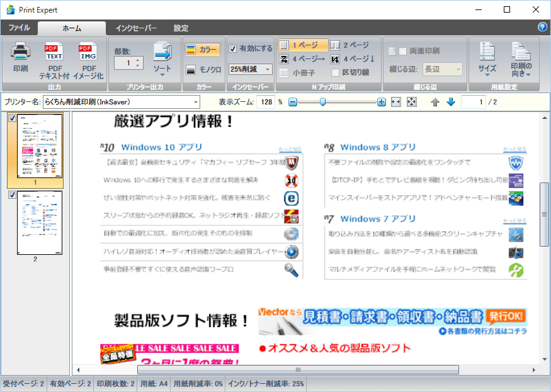Go to previous page up arrow
This screenshot has height=392, width=551.
(x=435, y=102)
